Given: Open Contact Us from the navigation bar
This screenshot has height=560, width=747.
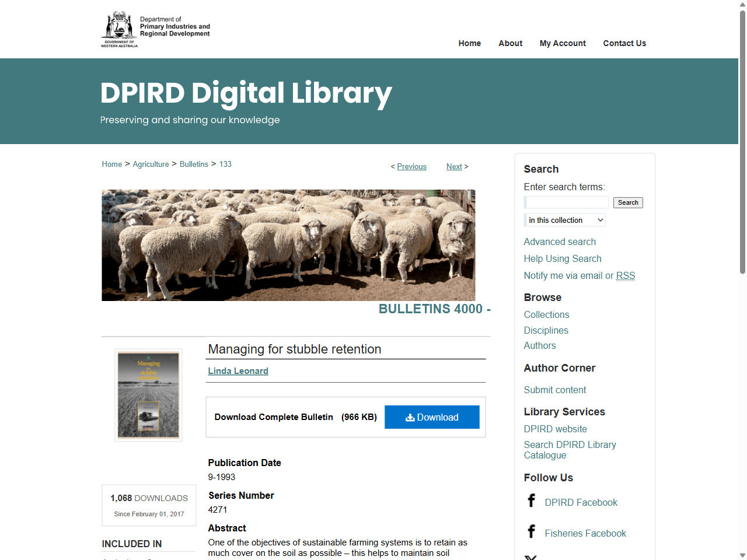Looking at the screenshot, I should 624,43.
